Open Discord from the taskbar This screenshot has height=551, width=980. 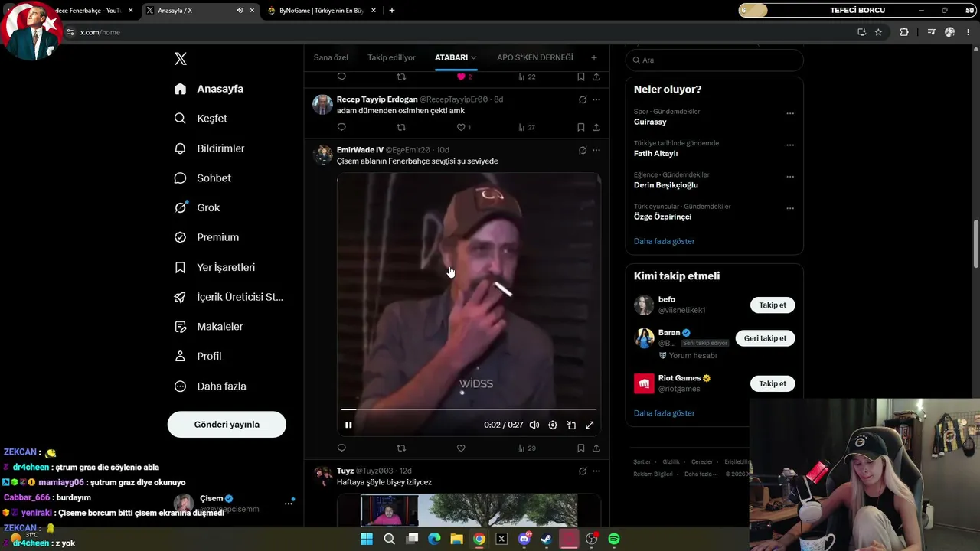coord(524,539)
